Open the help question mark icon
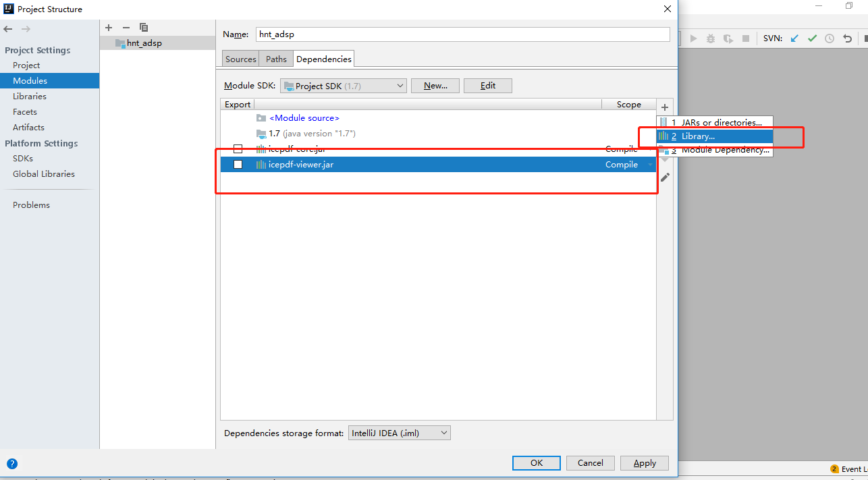 [11, 464]
